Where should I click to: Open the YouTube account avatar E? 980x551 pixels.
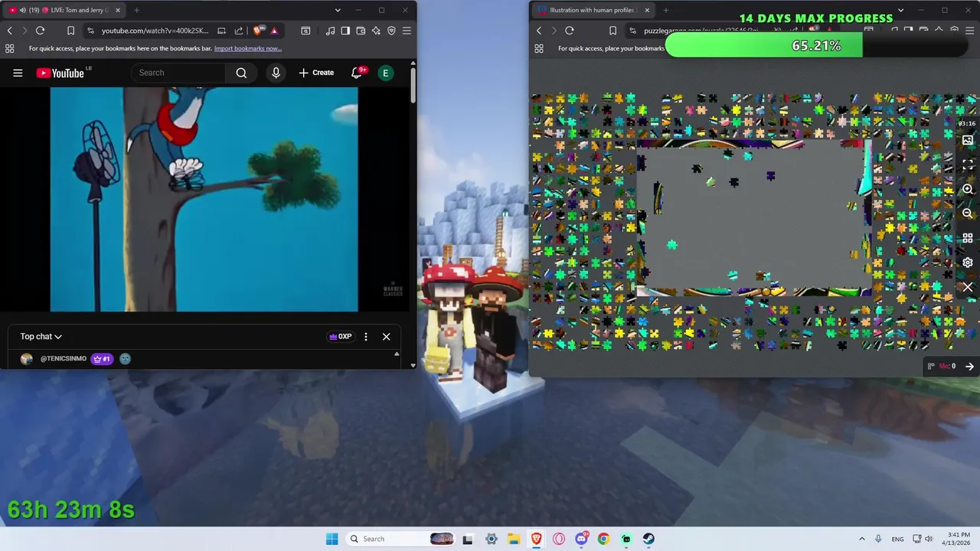(386, 73)
